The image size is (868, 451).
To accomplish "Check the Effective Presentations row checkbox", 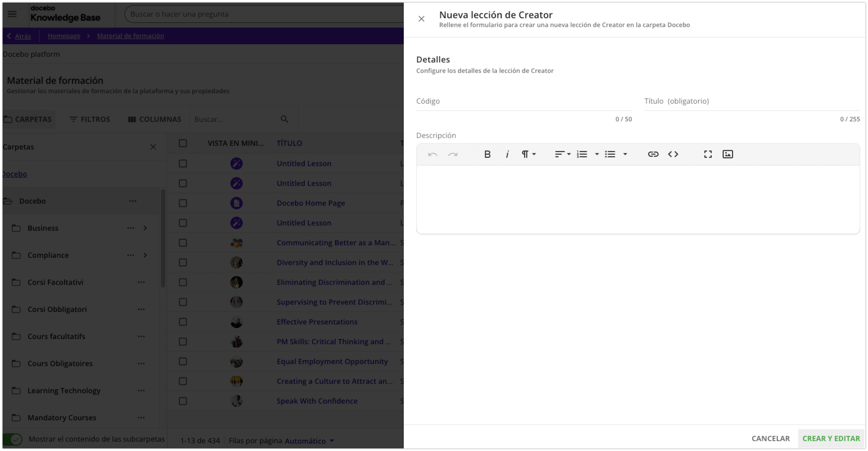I will tap(183, 322).
